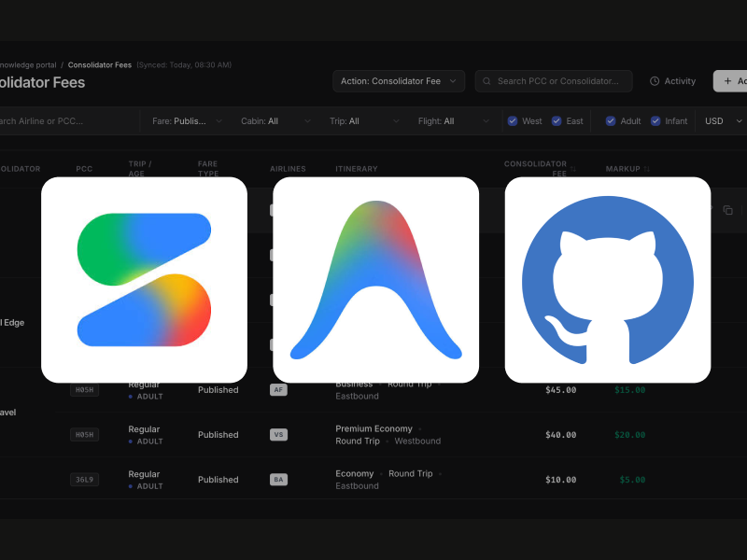The image size is (747, 560).
Task: Click the $15.00 markup value
Action: point(629,390)
